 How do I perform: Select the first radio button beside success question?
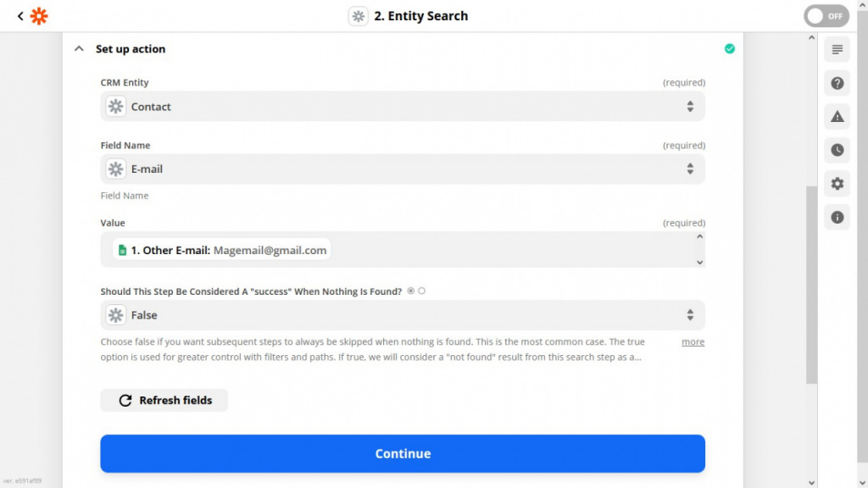pos(411,291)
